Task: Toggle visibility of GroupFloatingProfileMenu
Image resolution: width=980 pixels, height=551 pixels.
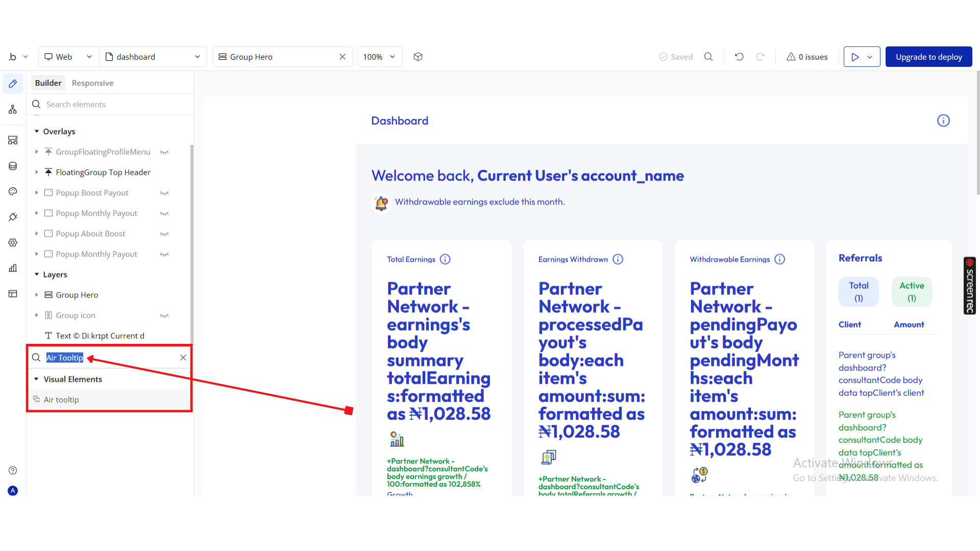Action: [164, 152]
